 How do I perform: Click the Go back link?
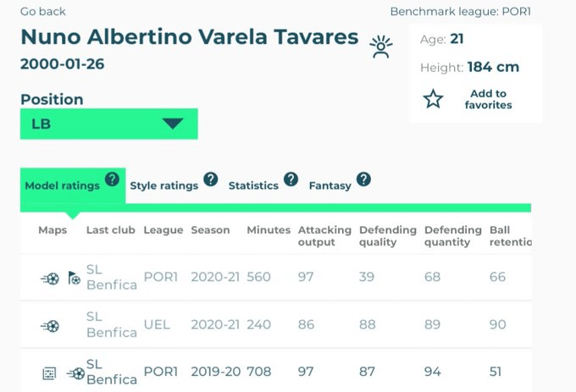point(43,11)
